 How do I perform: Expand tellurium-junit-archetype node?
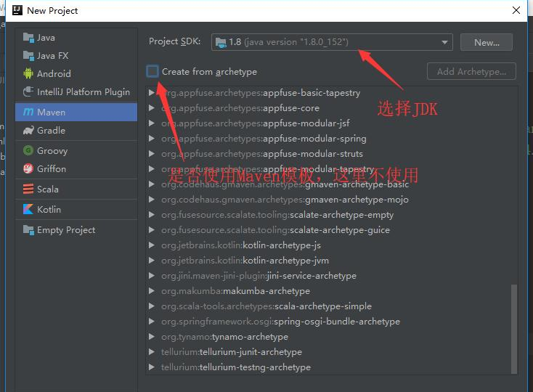tap(152, 352)
